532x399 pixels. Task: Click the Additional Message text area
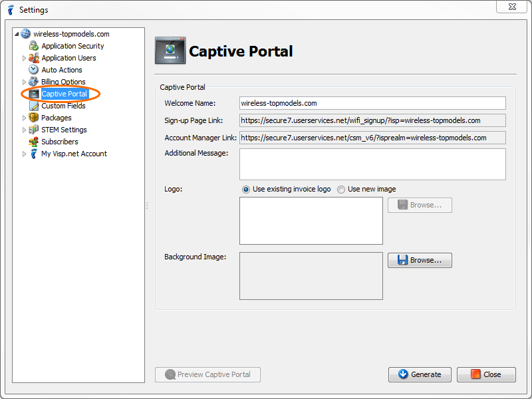coord(372,164)
